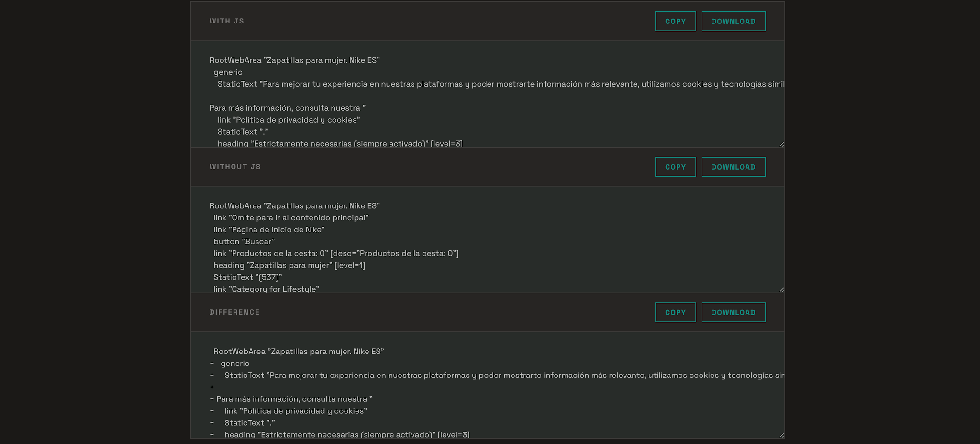Click the 'heading "Zapatillas para mujer"' line
The width and height of the screenshot is (980, 444).
pyautogui.click(x=289, y=265)
